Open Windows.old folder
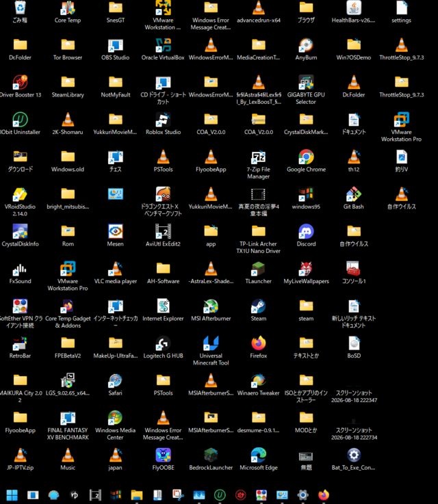 click(68, 157)
